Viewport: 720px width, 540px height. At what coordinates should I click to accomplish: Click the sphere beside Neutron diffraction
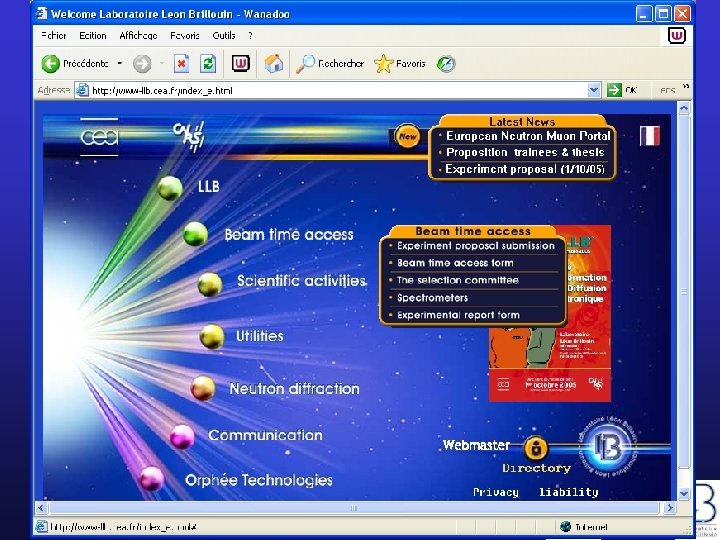(x=203, y=388)
